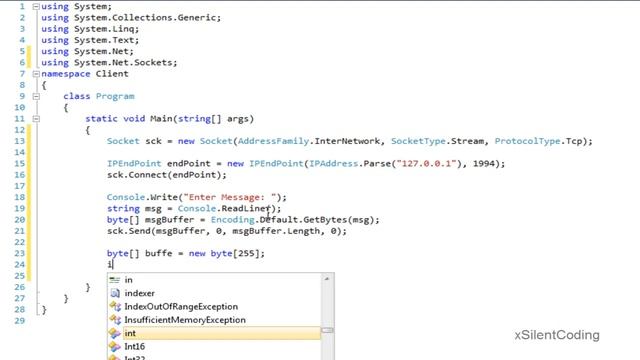Collapse the namespace Client block
This screenshot has width=640, height=360.
(x=36, y=74)
